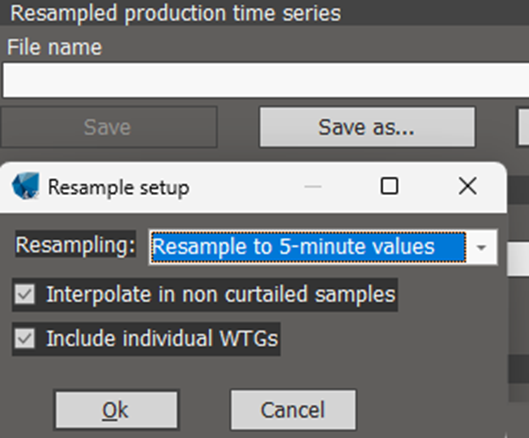Screen dimensions: 529x438
Task: Focus the File name input field
Action: tap(266, 80)
